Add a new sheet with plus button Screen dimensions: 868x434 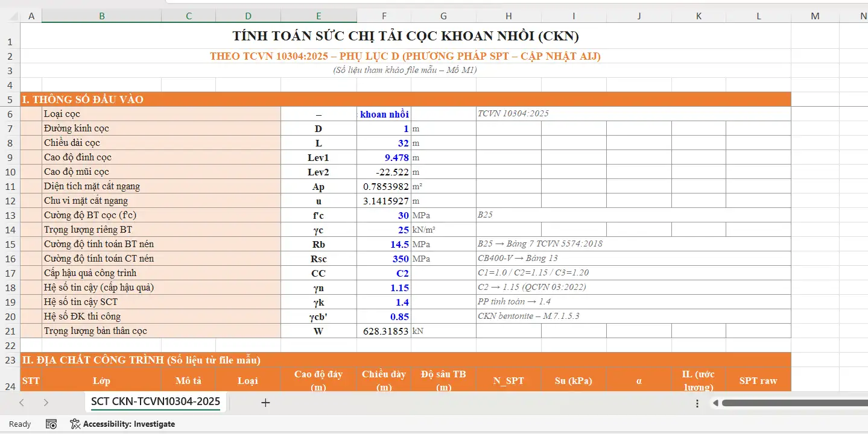coord(265,403)
